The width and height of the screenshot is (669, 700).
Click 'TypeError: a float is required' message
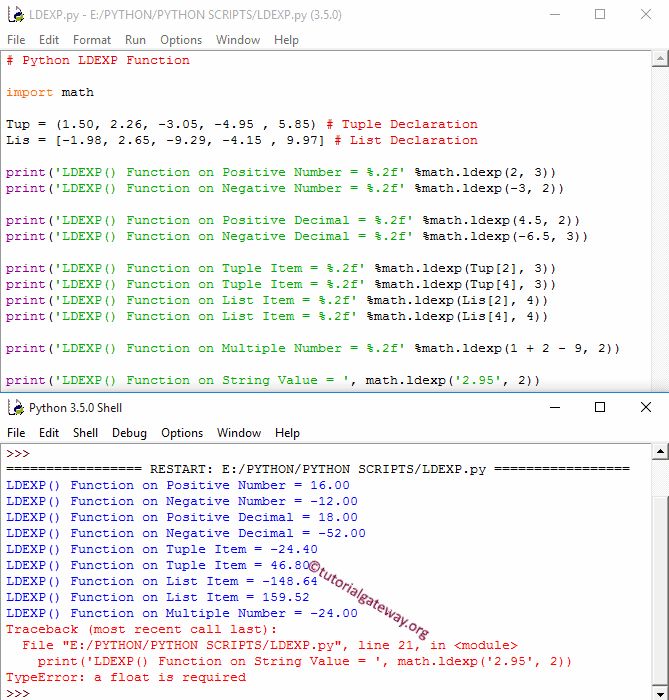[126, 678]
